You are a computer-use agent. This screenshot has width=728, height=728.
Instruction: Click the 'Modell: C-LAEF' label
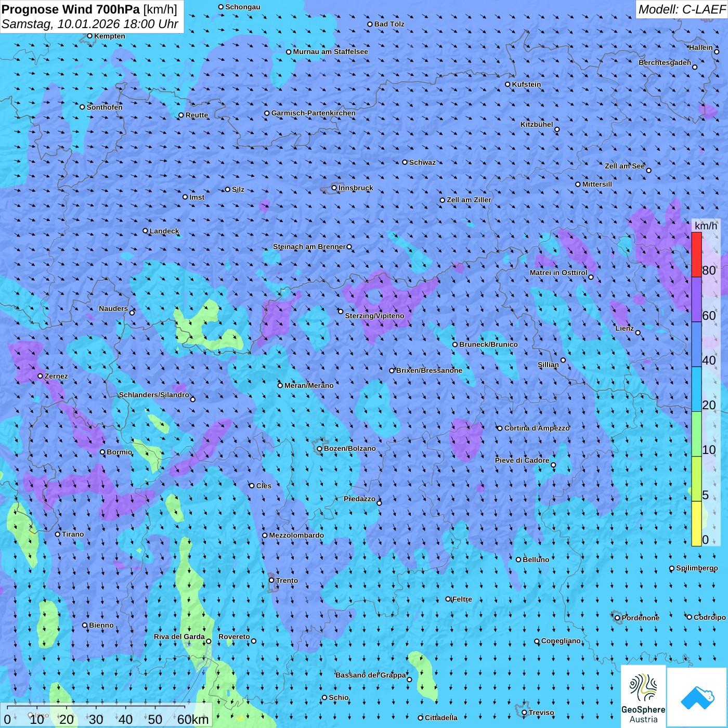point(682,9)
